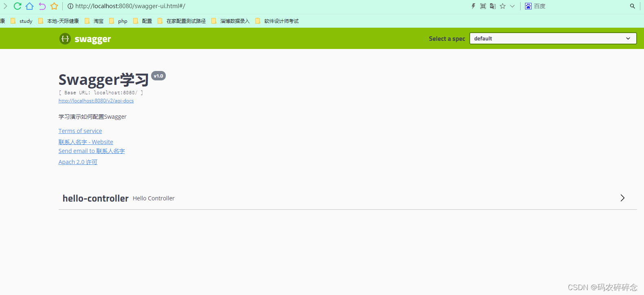Open the 淄博数据录入 bookmark folder

[x=231, y=21]
